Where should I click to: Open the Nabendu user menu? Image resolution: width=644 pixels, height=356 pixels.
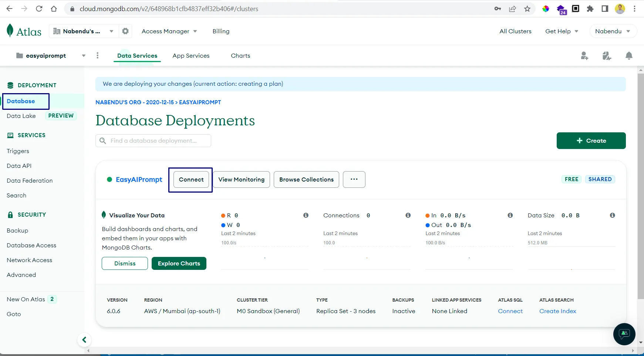point(613,31)
